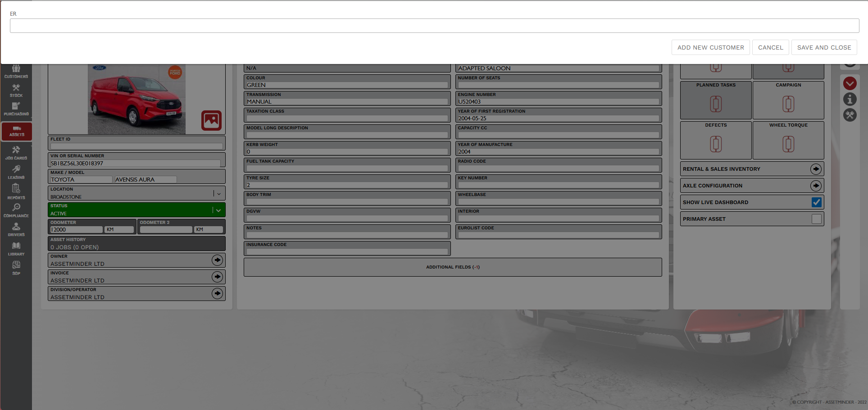Click the ER text input field
This screenshot has height=410, width=868.
click(434, 26)
